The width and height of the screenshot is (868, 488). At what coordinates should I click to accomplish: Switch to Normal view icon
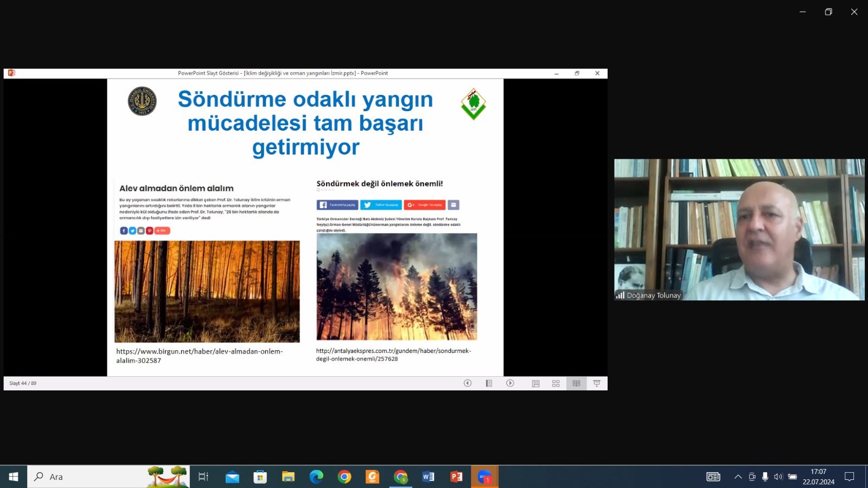[x=535, y=383]
